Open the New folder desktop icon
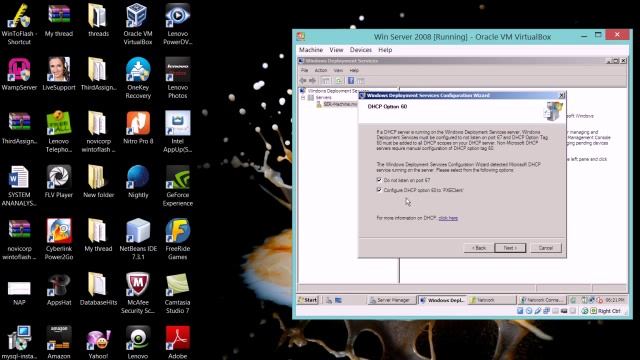This screenshot has width=640, height=360. [x=98, y=182]
